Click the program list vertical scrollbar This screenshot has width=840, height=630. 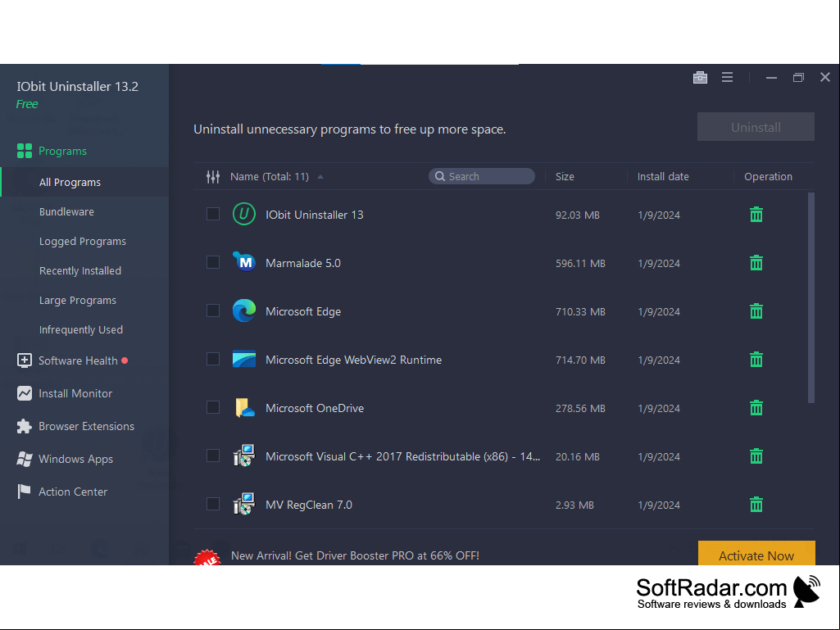point(811,298)
